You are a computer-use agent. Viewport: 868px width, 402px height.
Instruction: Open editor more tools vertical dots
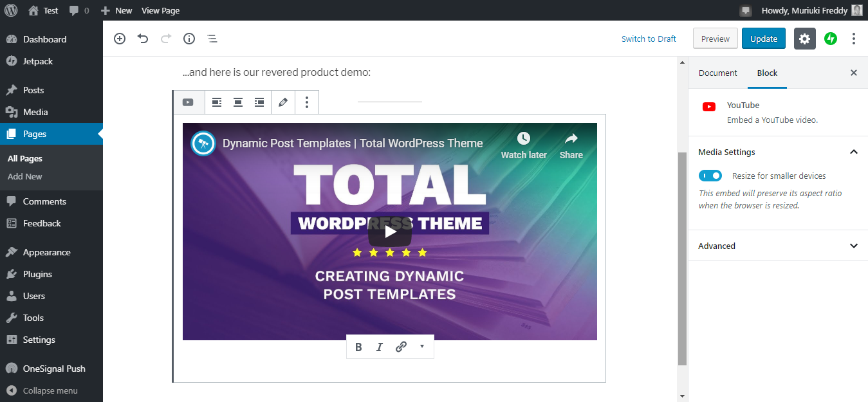coord(854,39)
